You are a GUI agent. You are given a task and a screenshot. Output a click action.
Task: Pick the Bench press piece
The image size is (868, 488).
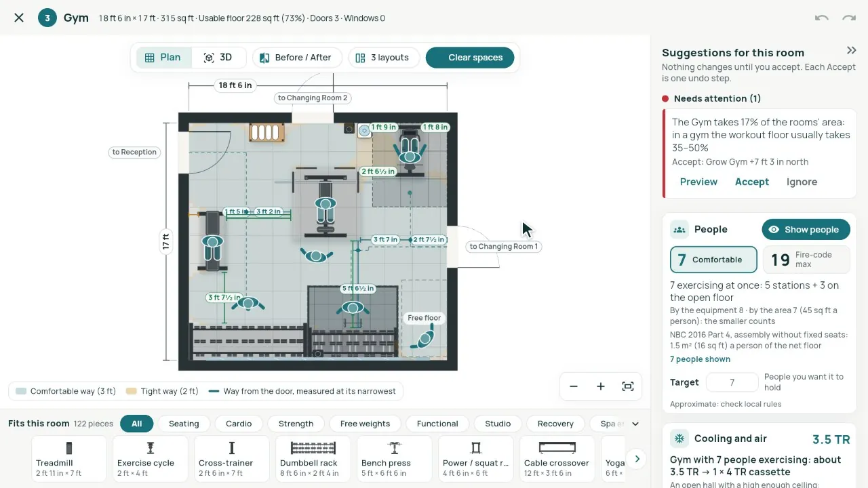coord(395,459)
